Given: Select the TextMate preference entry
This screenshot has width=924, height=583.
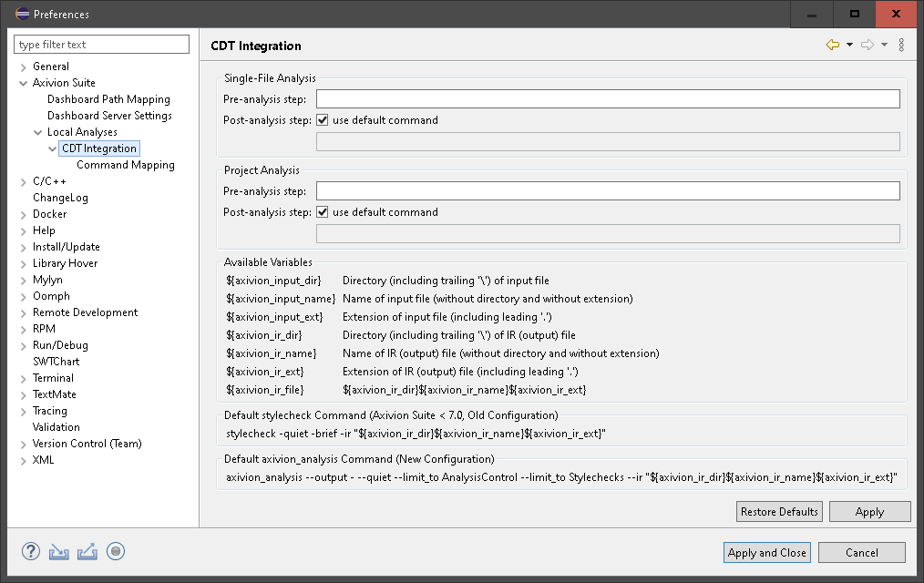Looking at the screenshot, I should click(54, 394).
